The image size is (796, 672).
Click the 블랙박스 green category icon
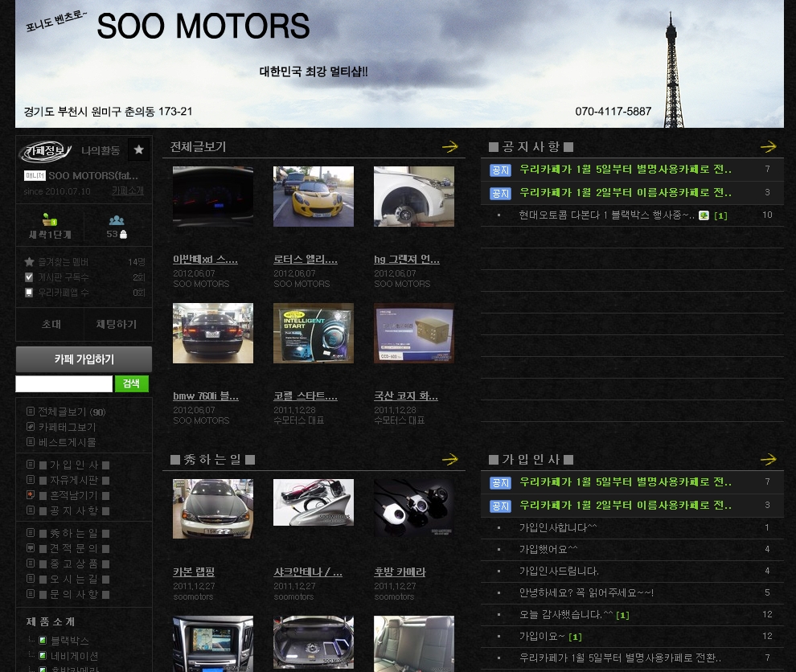(43, 641)
